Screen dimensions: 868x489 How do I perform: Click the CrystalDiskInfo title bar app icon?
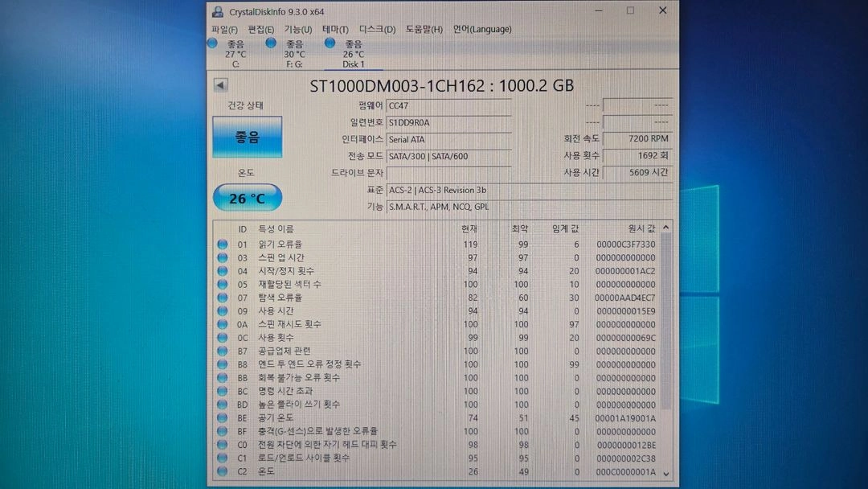pyautogui.click(x=218, y=11)
